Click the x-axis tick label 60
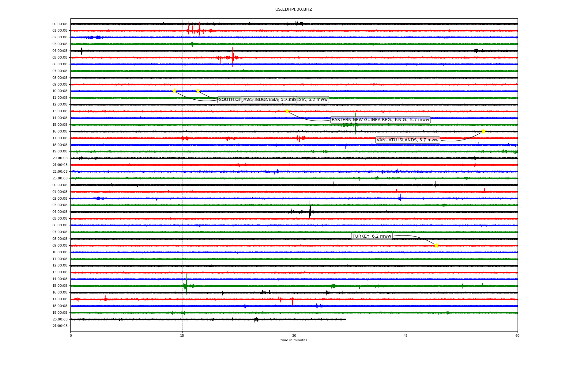The image size is (588, 368). click(x=517, y=335)
